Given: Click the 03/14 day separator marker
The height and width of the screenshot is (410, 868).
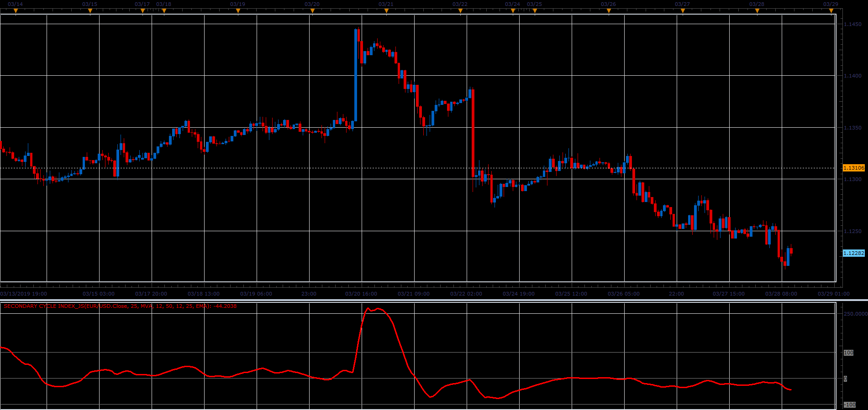Looking at the screenshot, I should (x=16, y=11).
